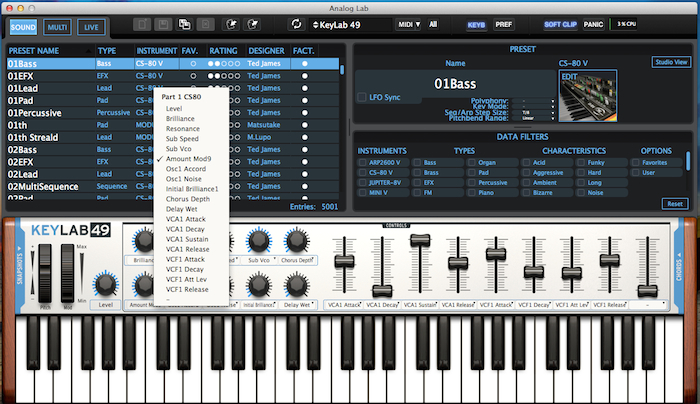Click the Amount Mod knob
Viewport: 700px width, 404px height.
(143, 285)
